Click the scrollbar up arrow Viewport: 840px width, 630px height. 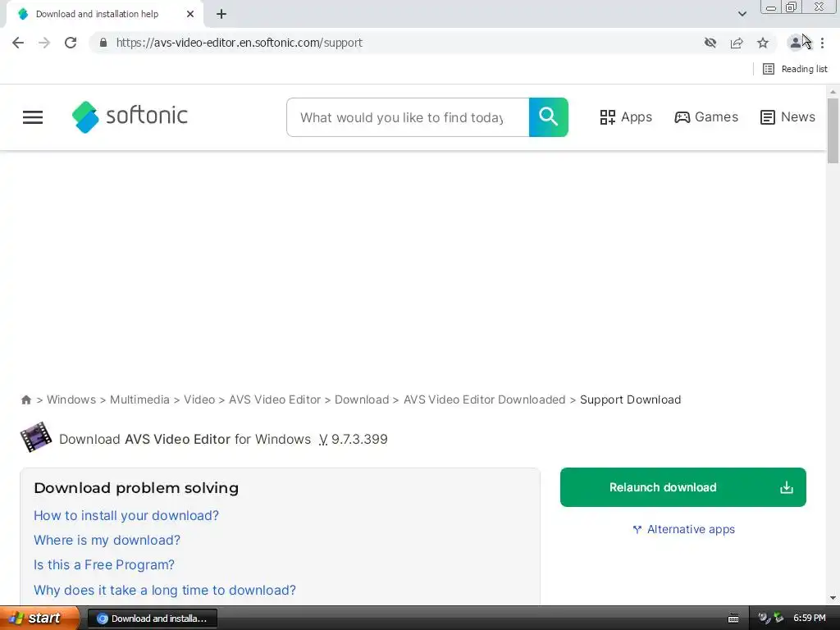click(x=833, y=92)
